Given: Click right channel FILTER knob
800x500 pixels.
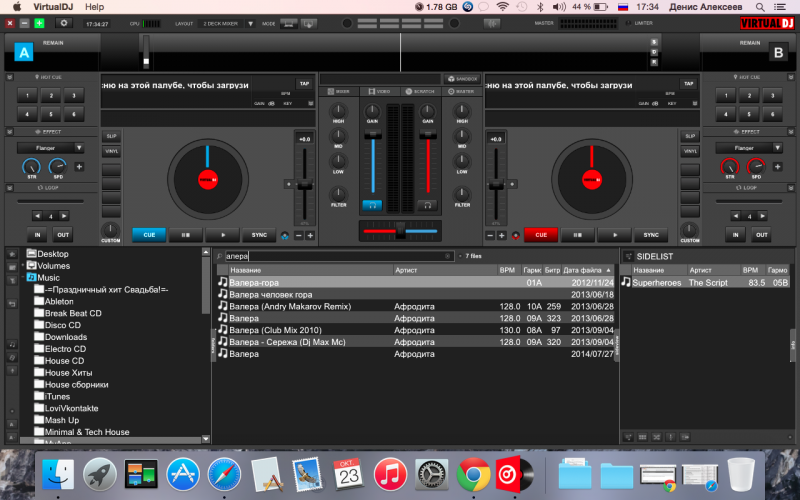Looking at the screenshot, I should click(462, 194).
